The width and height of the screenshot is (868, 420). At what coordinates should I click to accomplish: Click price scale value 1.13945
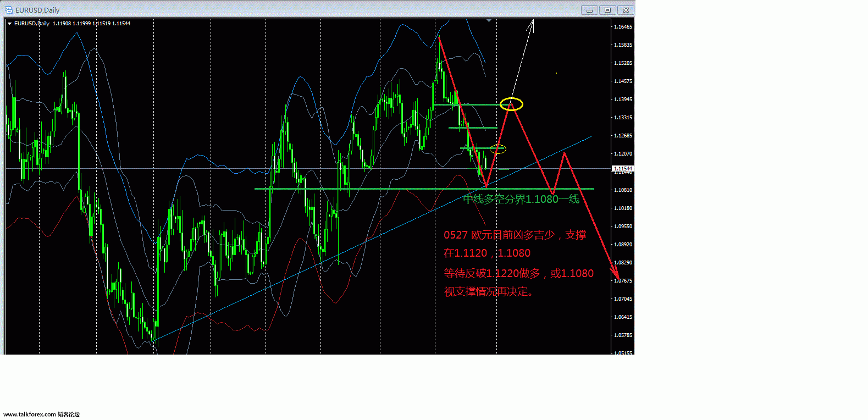623,99
